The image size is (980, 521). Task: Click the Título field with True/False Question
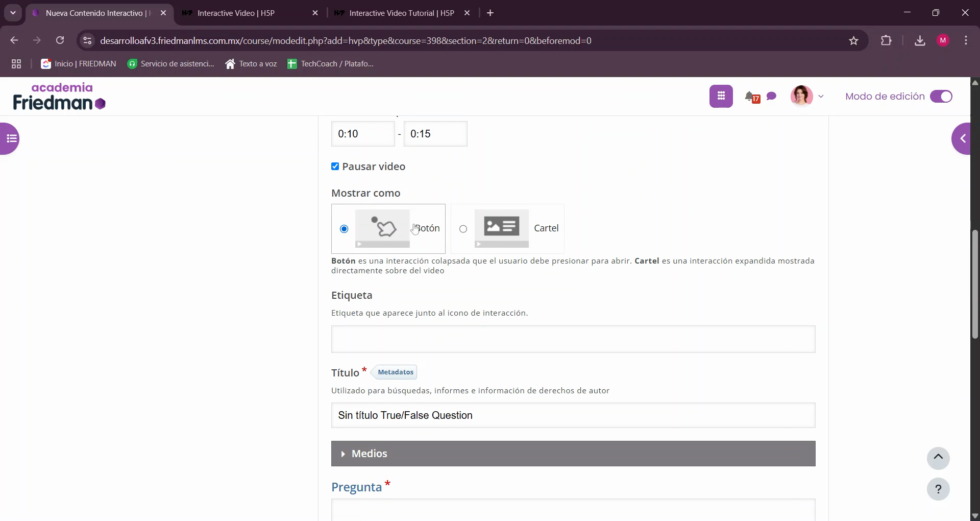(573, 415)
